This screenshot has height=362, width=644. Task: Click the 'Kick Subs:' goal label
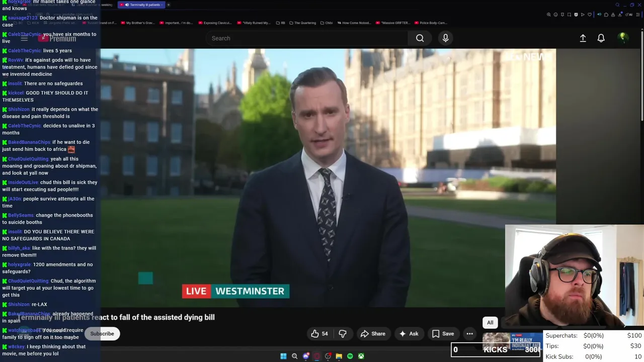pyautogui.click(x=559, y=356)
